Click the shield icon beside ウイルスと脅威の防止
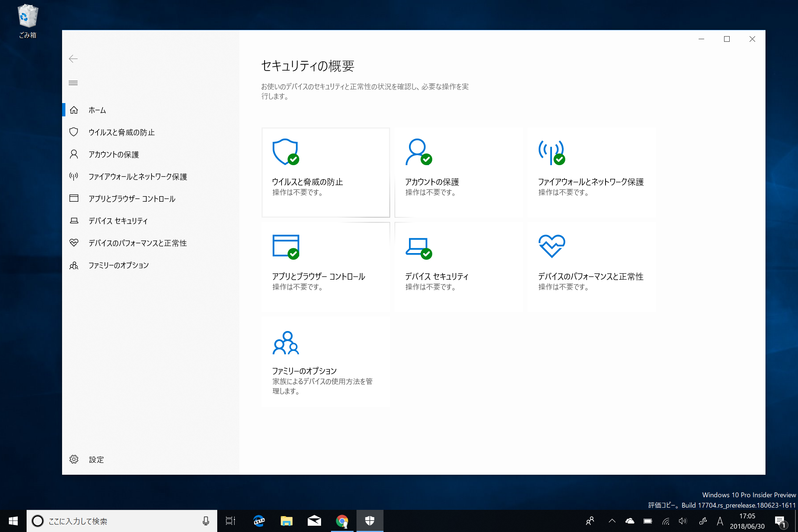The height and width of the screenshot is (532, 798). 74,132
